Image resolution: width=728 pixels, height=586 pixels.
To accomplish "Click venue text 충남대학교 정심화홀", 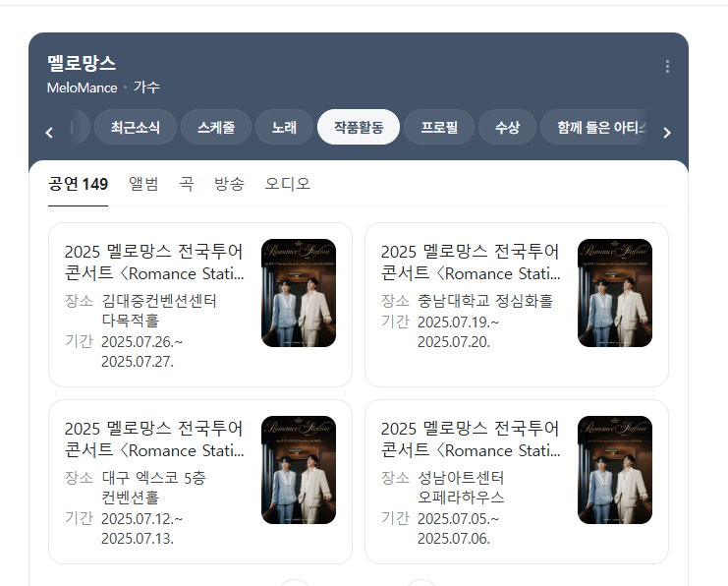I will 485,301.
